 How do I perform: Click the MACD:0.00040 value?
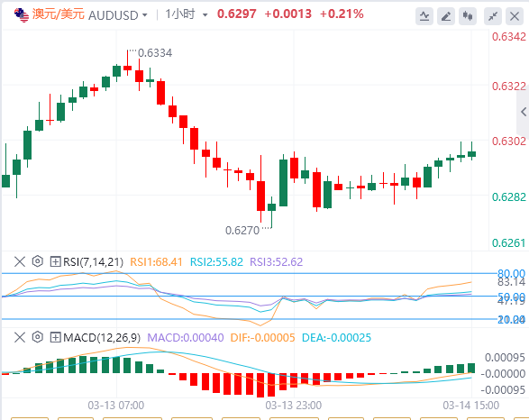pos(186,337)
